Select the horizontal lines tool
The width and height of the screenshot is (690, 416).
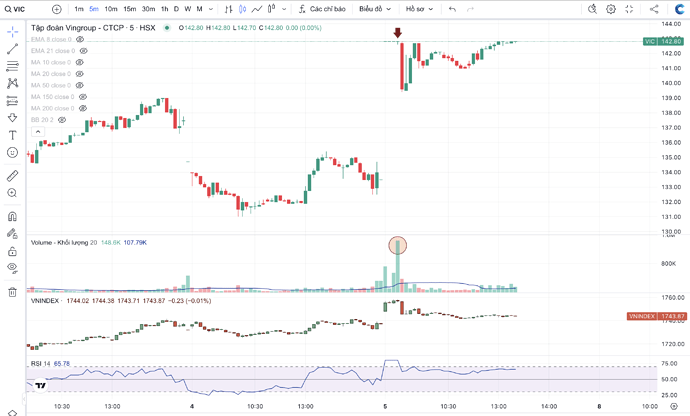coord(12,66)
